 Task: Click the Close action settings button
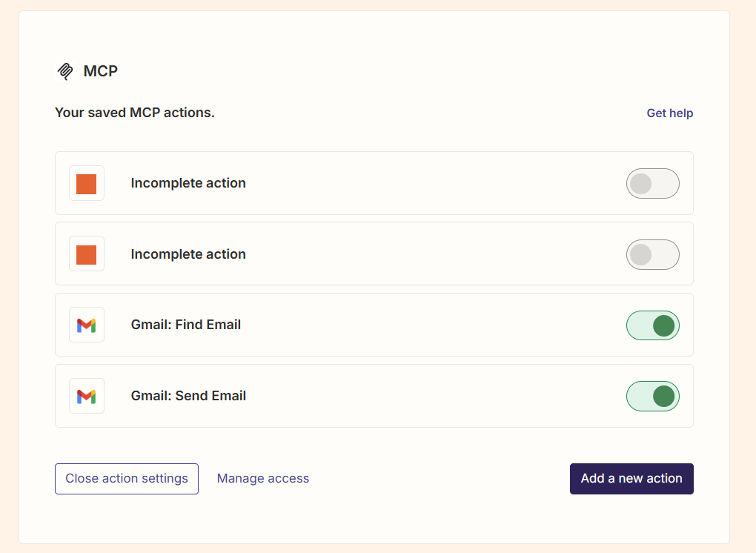127,479
